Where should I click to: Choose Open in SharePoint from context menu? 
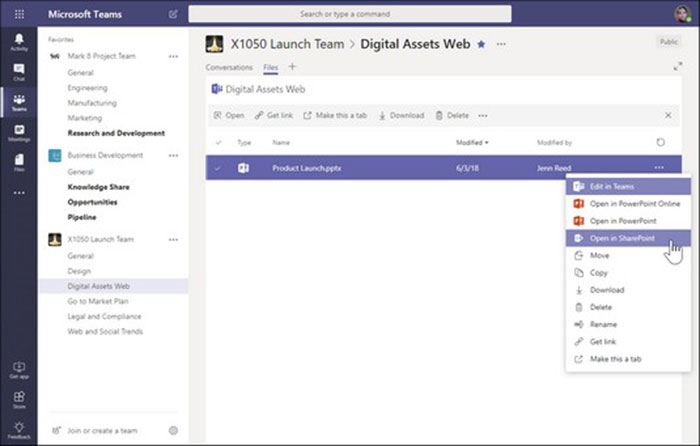[621, 238]
